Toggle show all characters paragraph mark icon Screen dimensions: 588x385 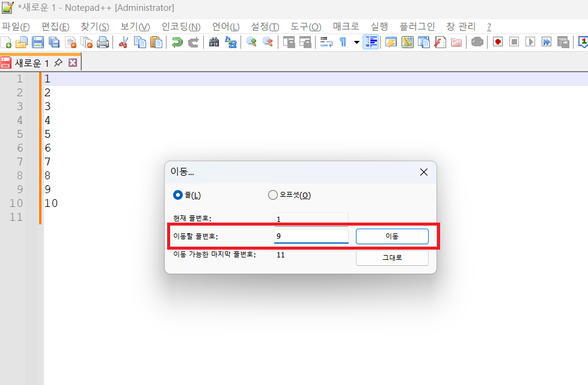coord(343,42)
